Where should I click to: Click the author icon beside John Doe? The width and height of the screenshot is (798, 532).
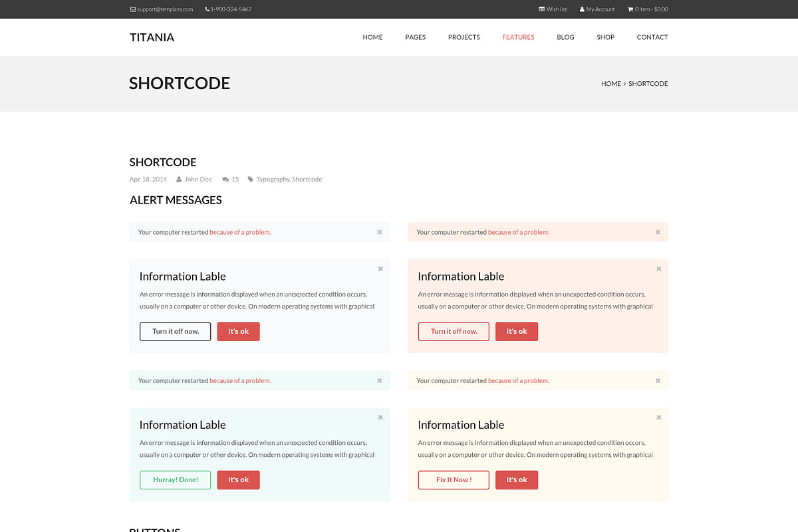click(180, 180)
